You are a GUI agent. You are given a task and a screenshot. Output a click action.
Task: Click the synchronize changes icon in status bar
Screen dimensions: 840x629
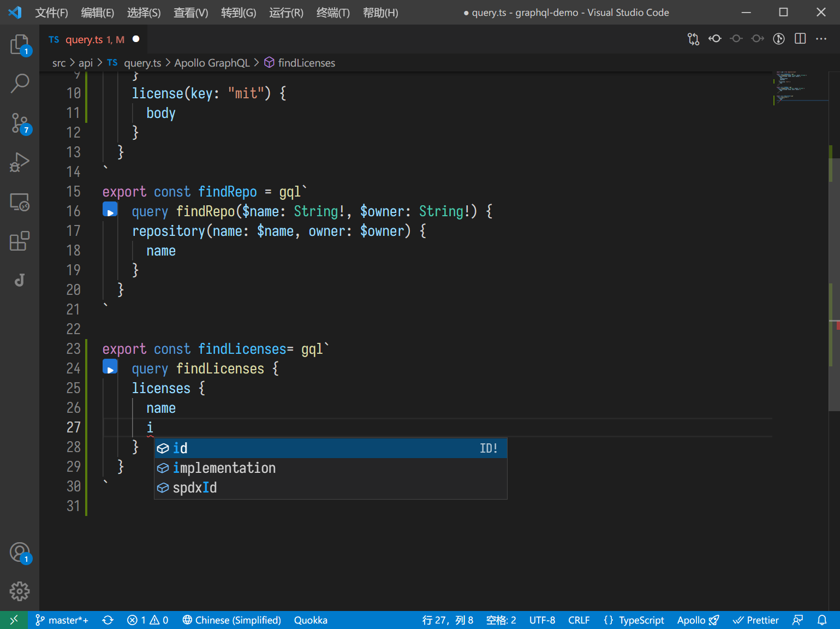pos(108,620)
